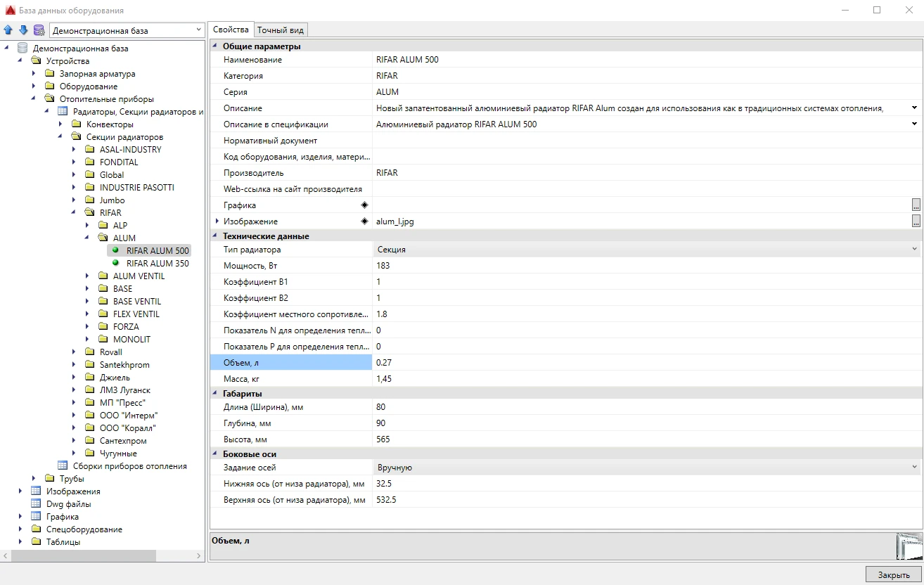Open the Задание осей dropdown
Image resolution: width=924 pixels, height=585 pixels.
click(914, 468)
